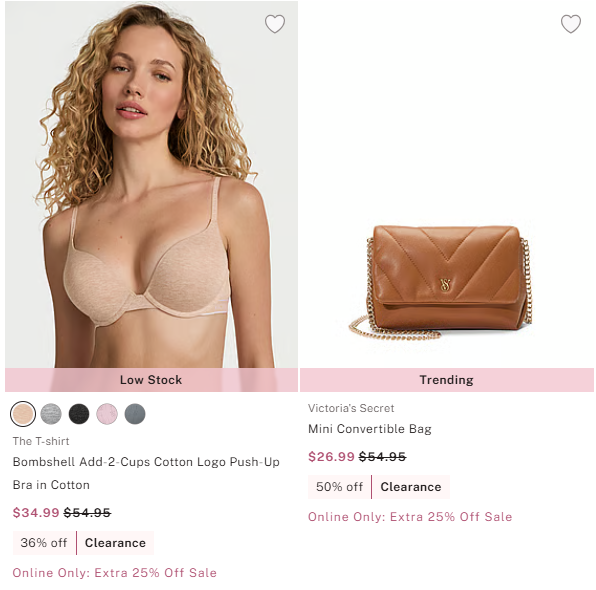Image resolution: width=596 pixels, height=590 pixels.
Task: Favorite the push-up bra with heart icon
Action: 274,24
